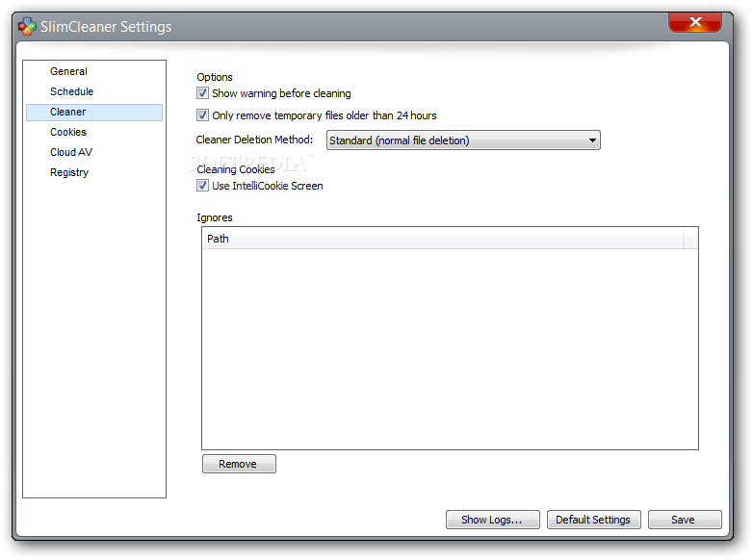This screenshot has width=753, height=560.
Task: Toggle Only remove temporary files older than 24 hours
Action: [x=202, y=115]
